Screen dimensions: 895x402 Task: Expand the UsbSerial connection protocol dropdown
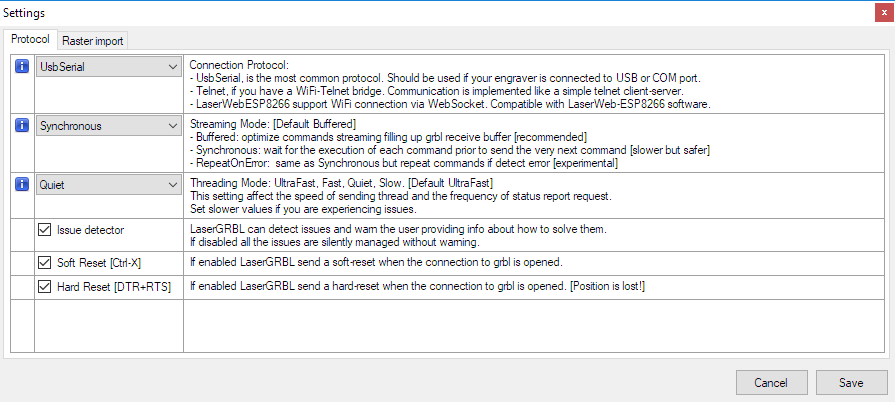pyautogui.click(x=108, y=67)
